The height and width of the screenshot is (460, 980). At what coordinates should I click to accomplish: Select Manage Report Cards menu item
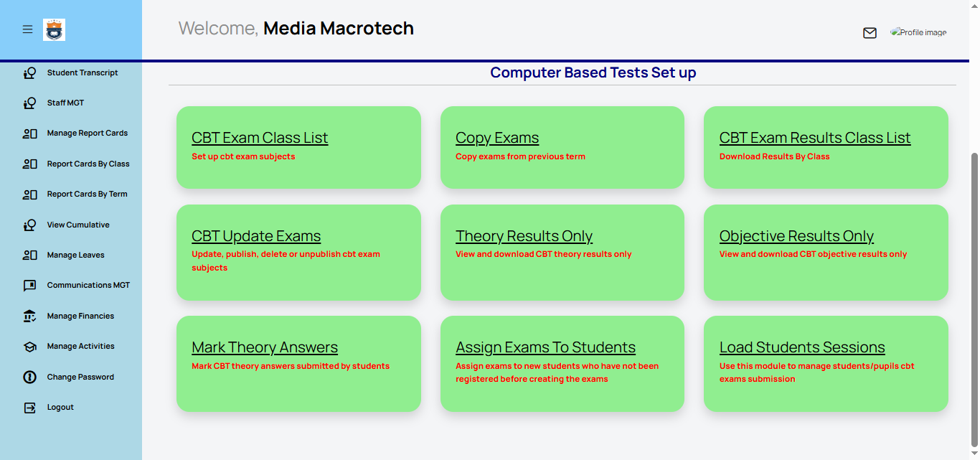(x=88, y=133)
